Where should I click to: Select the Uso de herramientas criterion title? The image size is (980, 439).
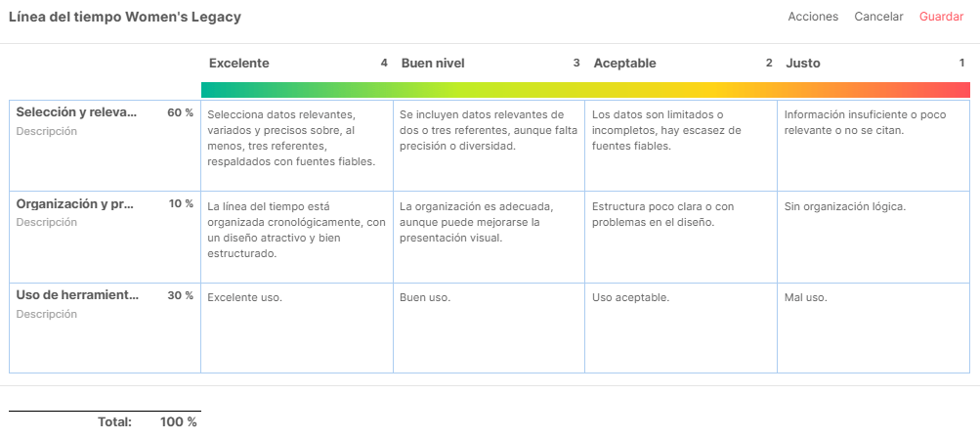78,295
